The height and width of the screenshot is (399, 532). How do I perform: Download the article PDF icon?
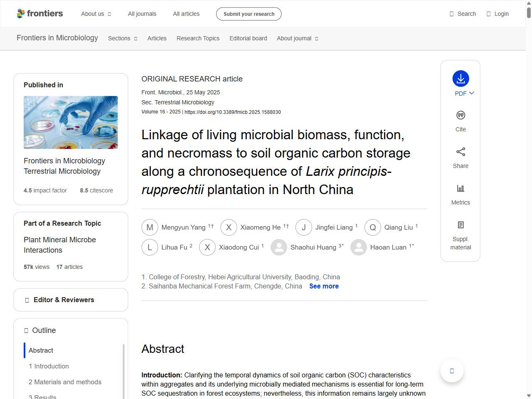[461, 79]
